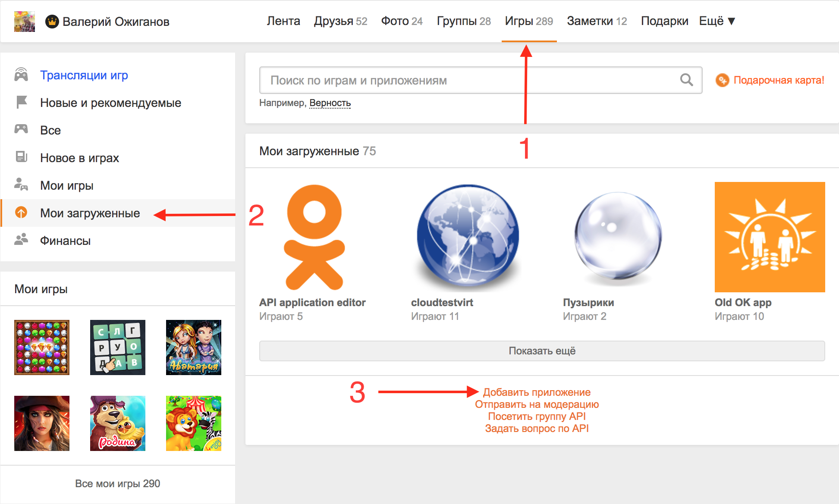Click the Old OK app title
The height and width of the screenshot is (504, 839).
(743, 303)
